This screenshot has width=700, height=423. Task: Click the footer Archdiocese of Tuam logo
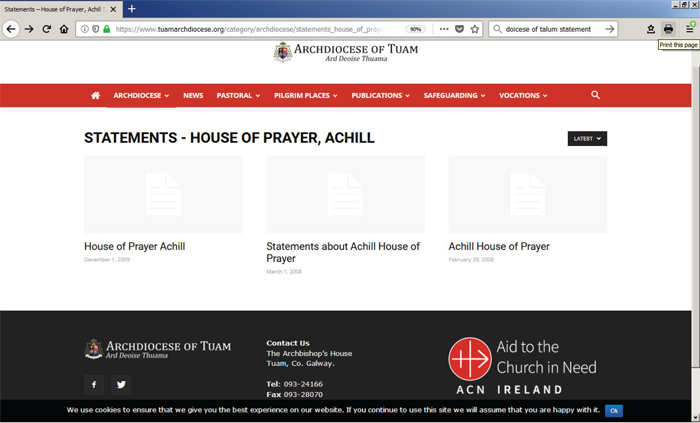(158, 349)
